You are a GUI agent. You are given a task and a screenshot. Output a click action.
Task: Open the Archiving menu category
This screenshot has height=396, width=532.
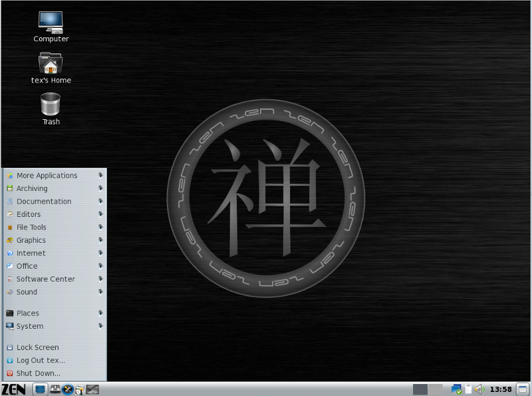pyautogui.click(x=55, y=188)
